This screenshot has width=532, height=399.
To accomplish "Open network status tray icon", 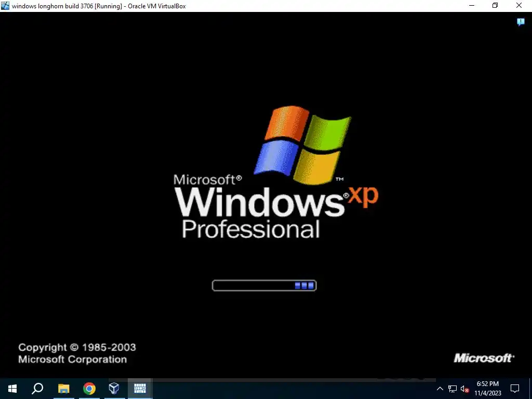I will tap(453, 389).
